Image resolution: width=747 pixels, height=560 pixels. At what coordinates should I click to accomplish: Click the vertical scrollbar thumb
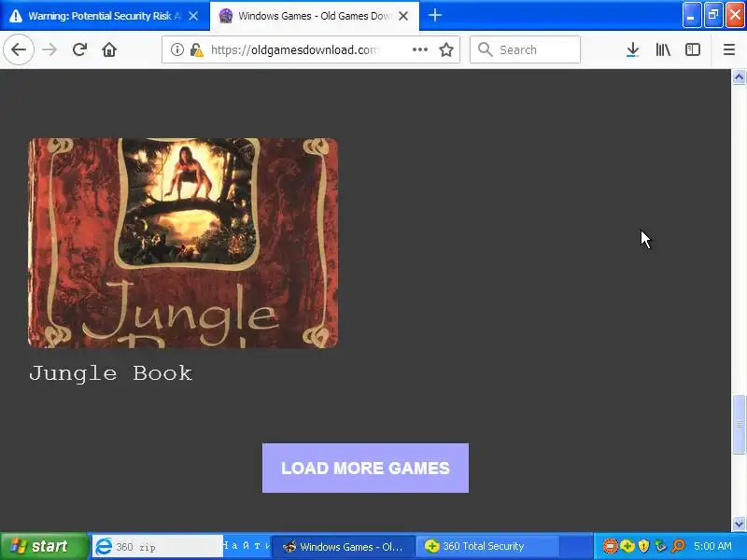(739, 424)
